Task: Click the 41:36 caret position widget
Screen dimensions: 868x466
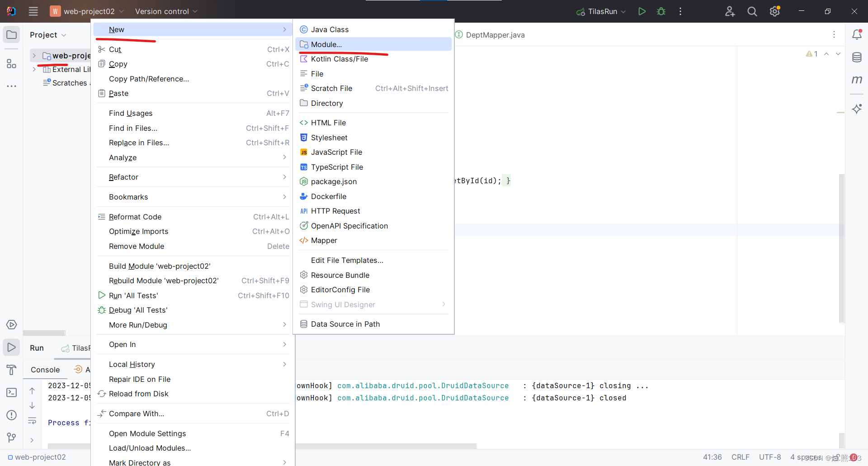Action: [712, 457]
